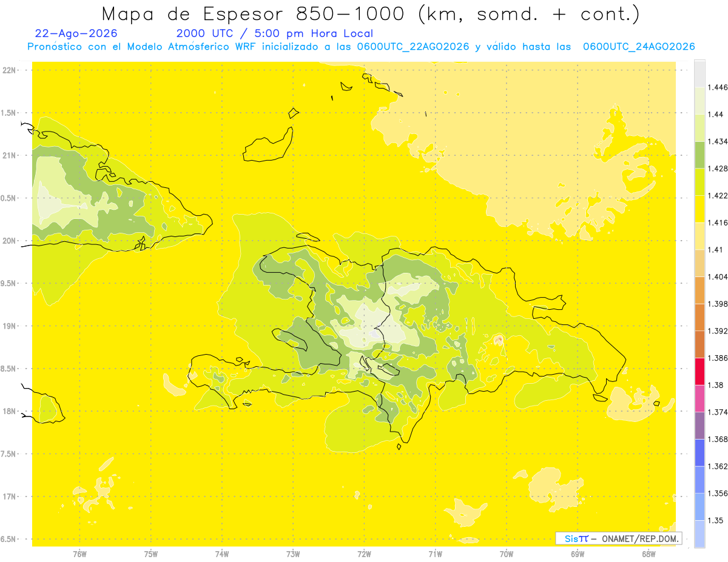The width and height of the screenshot is (728, 562).
Task: Click the legend value '1.434'
Action: tap(717, 142)
